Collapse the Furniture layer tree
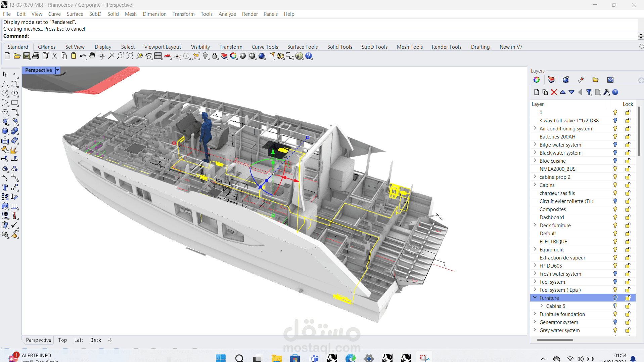This screenshot has width=644, height=362. (535, 298)
